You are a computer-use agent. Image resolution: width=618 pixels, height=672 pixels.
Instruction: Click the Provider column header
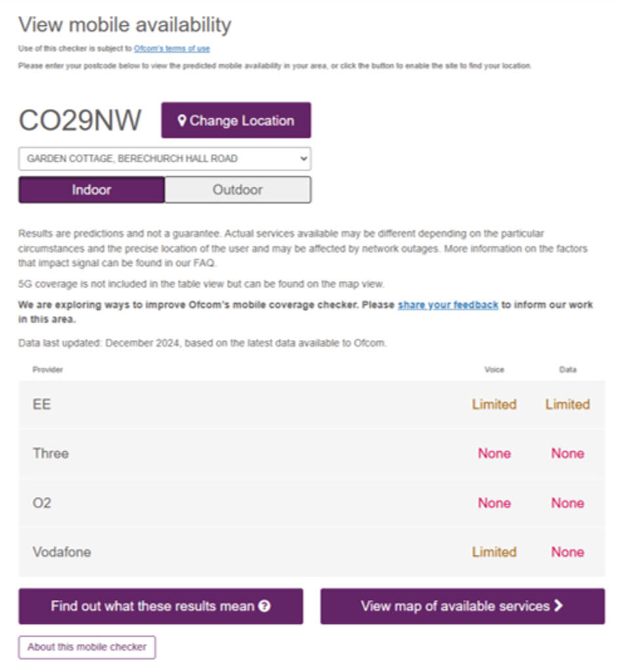[x=48, y=369]
